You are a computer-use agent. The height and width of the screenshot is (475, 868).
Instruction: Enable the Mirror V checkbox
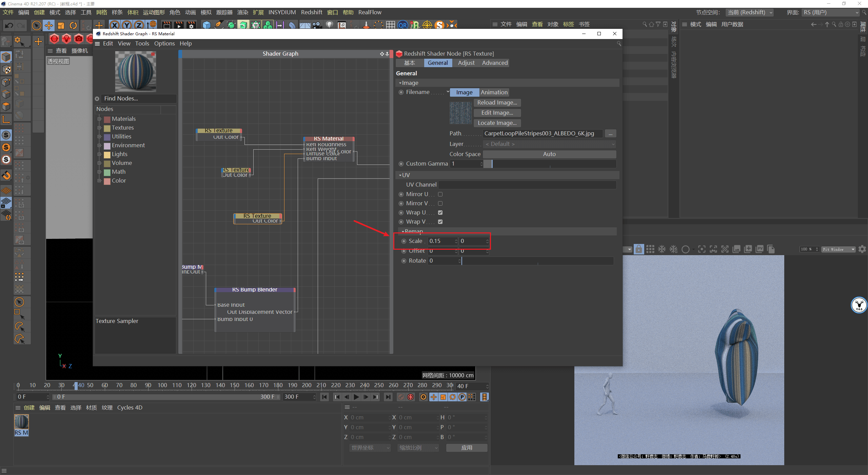point(440,204)
